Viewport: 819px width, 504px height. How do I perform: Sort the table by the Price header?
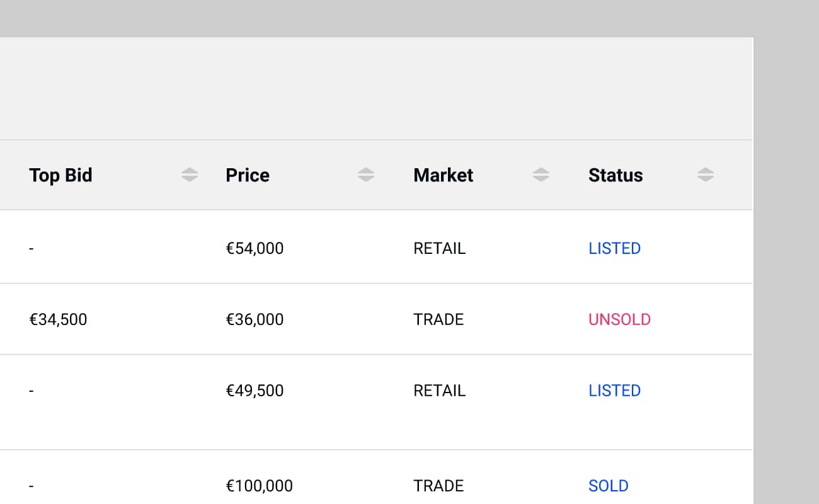click(x=247, y=175)
